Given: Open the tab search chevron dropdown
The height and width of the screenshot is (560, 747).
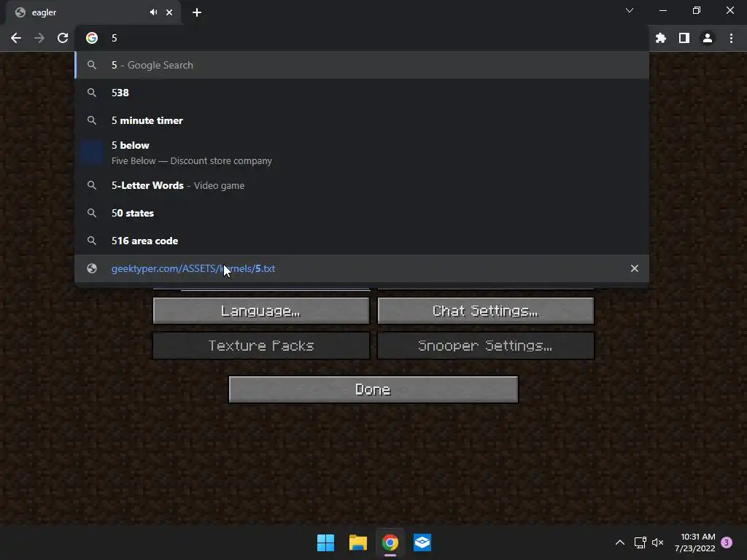Looking at the screenshot, I should [x=630, y=10].
